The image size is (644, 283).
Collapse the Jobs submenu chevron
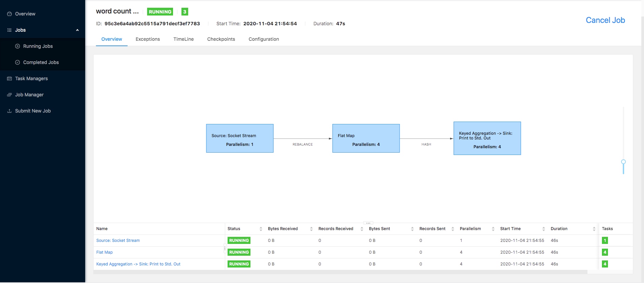point(77,30)
